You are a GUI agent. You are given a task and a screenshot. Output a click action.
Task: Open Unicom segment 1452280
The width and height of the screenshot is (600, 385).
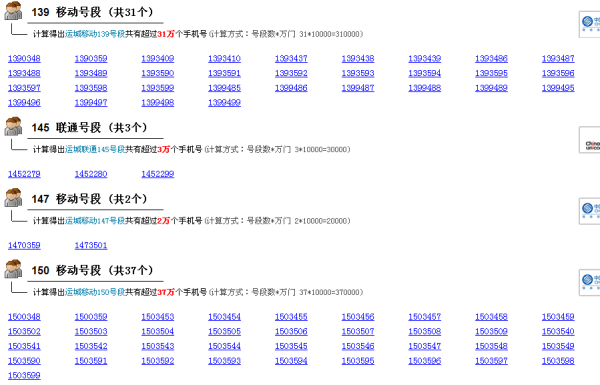[x=91, y=174]
